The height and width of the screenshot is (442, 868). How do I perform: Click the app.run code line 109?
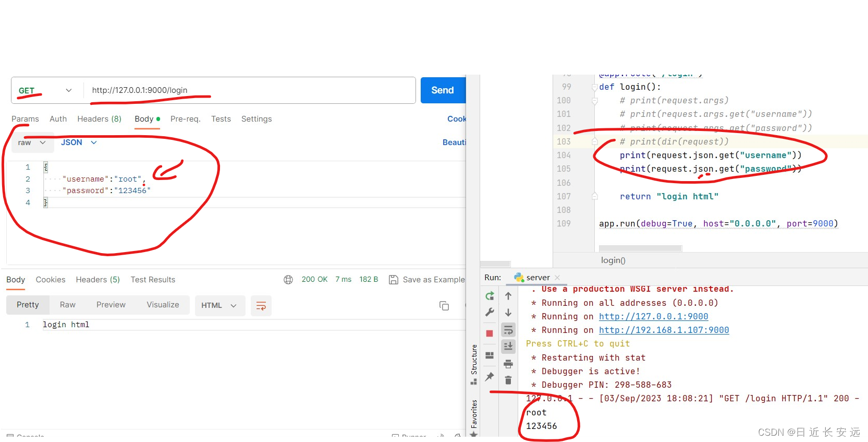[718, 223]
